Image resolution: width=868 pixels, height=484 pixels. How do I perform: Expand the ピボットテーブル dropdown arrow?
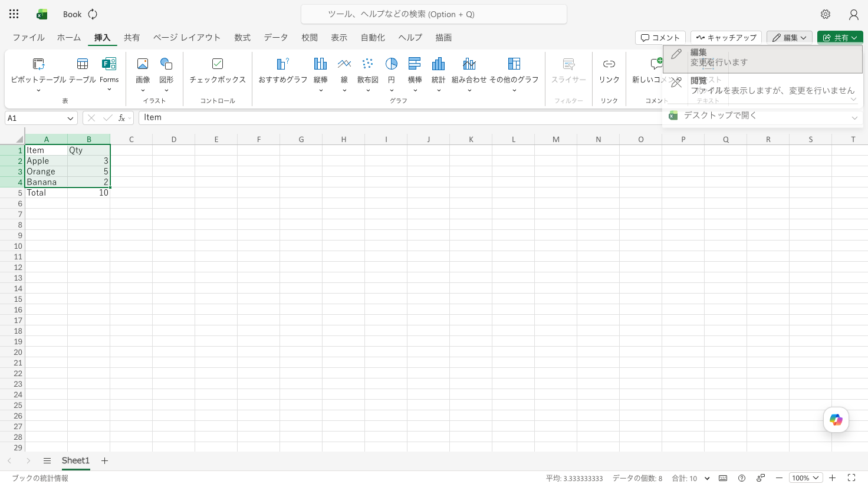tap(38, 90)
